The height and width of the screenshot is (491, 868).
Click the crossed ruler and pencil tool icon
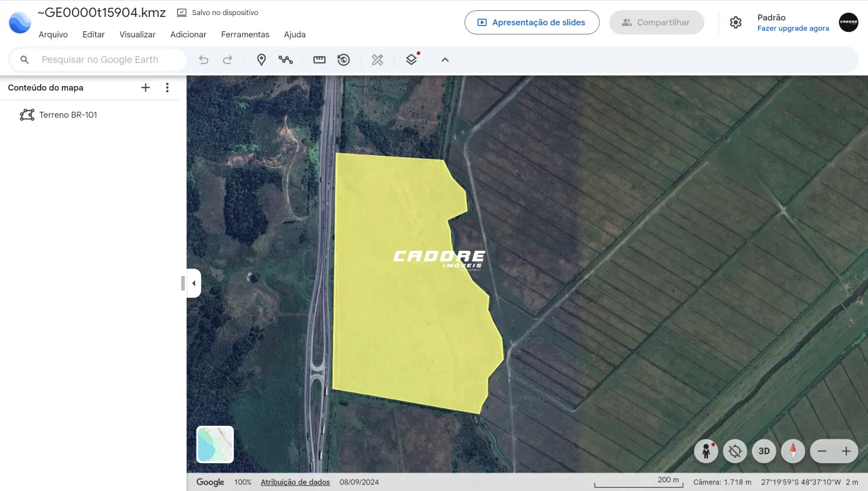378,60
